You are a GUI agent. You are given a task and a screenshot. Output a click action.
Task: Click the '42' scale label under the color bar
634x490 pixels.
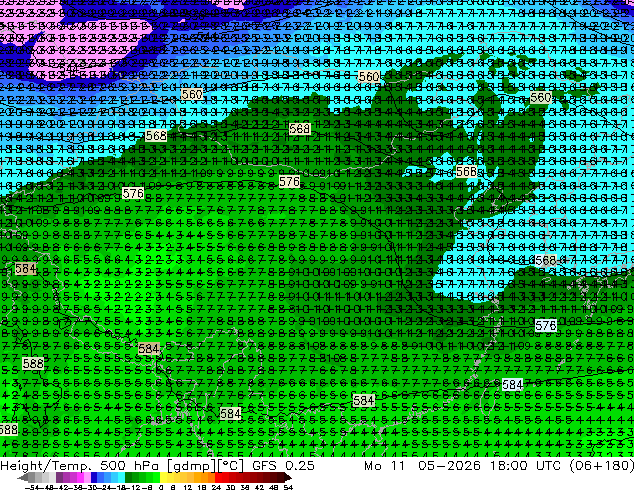[x=260, y=488]
